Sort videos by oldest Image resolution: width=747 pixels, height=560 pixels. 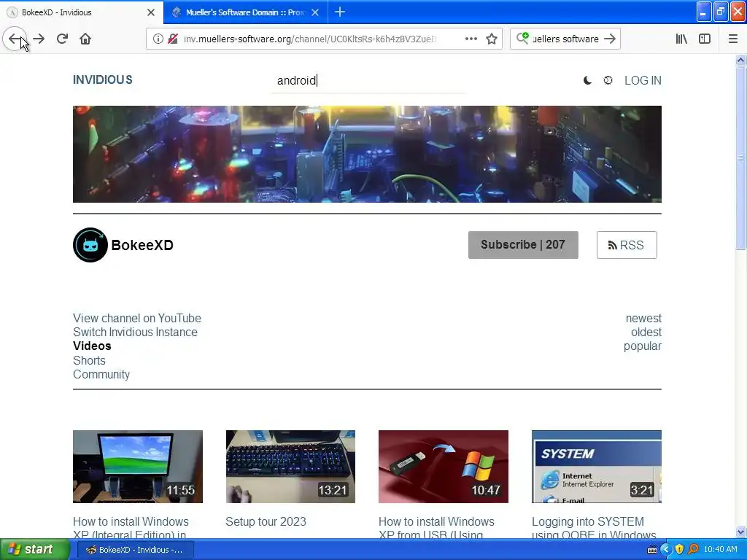646,332
